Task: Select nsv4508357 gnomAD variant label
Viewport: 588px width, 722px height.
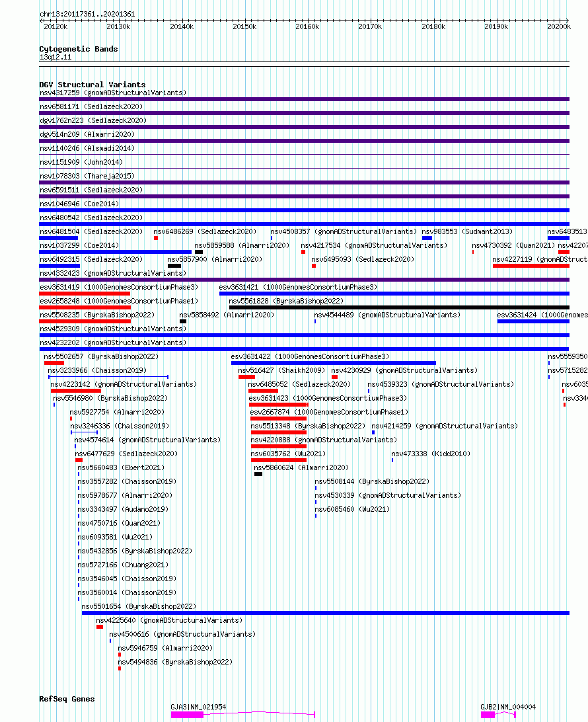Action: click(x=344, y=231)
